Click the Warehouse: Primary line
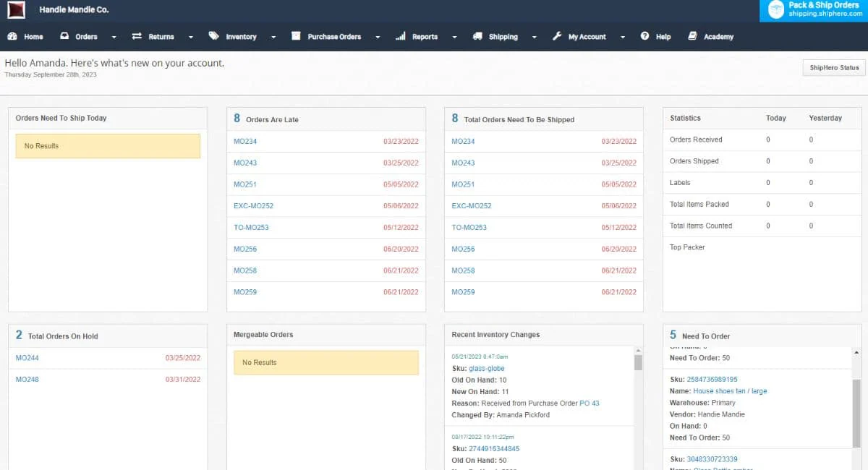868x470 pixels. tap(702, 403)
